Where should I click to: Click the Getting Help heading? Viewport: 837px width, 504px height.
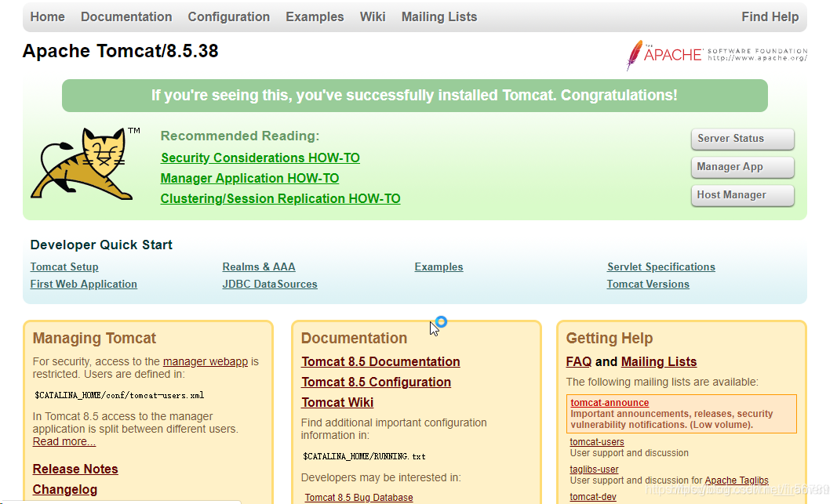610,338
